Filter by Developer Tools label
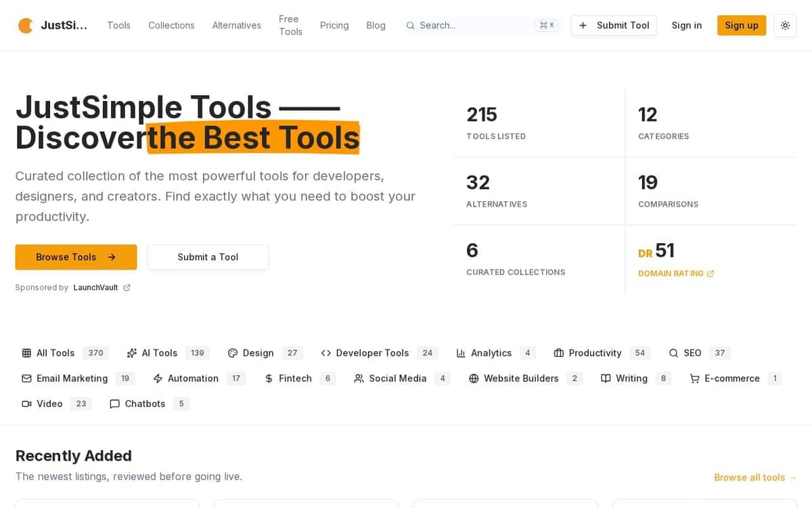The height and width of the screenshot is (508, 812). [373, 353]
